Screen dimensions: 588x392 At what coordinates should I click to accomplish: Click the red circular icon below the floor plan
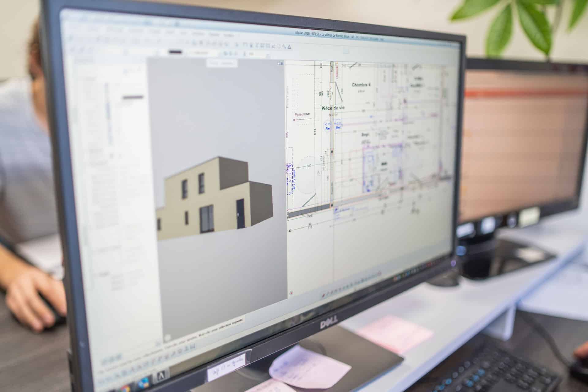click(291, 293)
